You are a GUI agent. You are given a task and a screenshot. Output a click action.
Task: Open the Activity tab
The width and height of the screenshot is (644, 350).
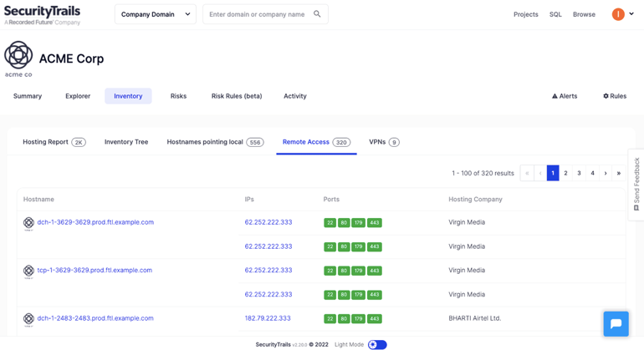[x=295, y=96]
